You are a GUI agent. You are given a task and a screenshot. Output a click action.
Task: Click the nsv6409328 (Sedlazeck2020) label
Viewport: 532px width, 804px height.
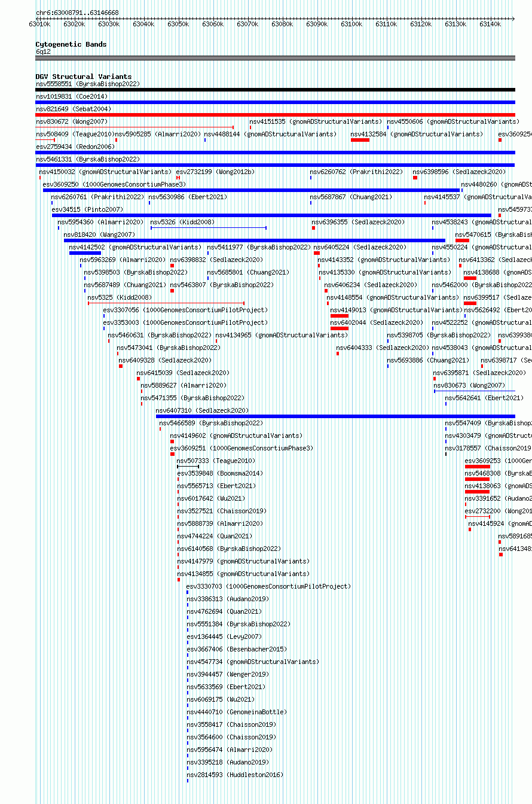tap(165, 360)
